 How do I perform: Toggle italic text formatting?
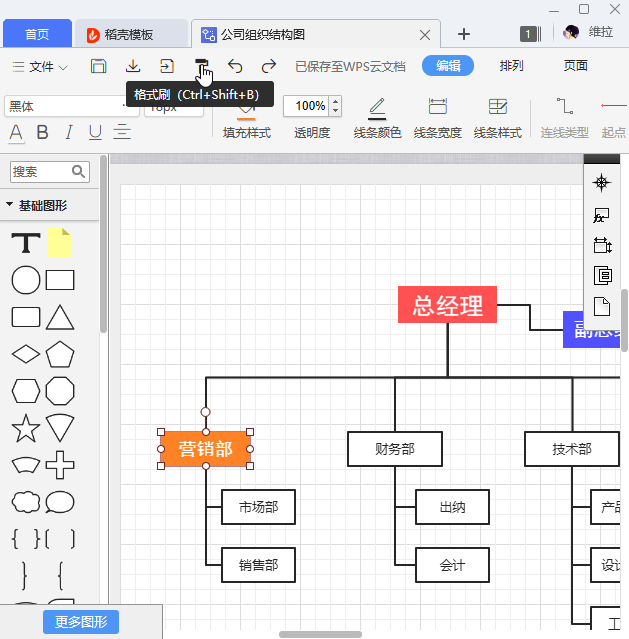tap(69, 132)
